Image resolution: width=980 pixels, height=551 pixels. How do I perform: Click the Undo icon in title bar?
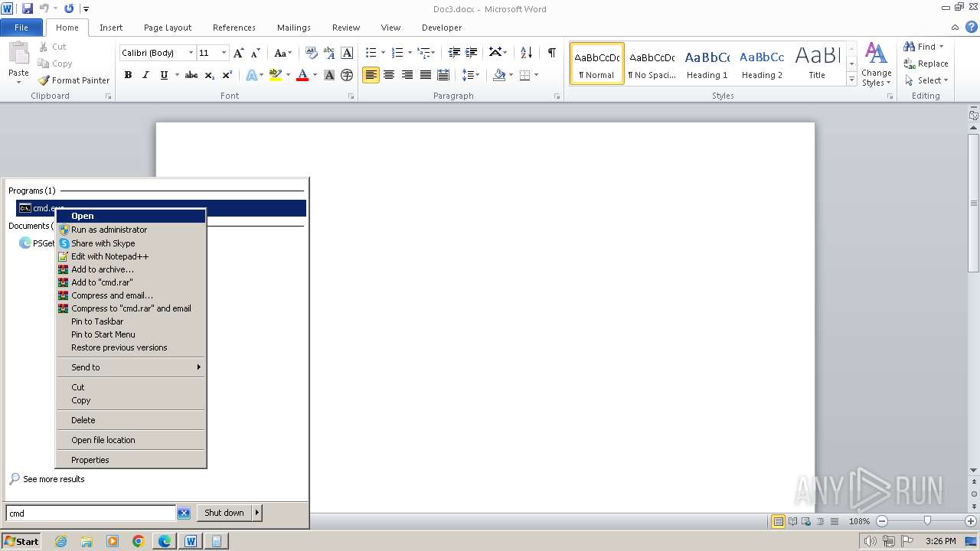tap(44, 8)
